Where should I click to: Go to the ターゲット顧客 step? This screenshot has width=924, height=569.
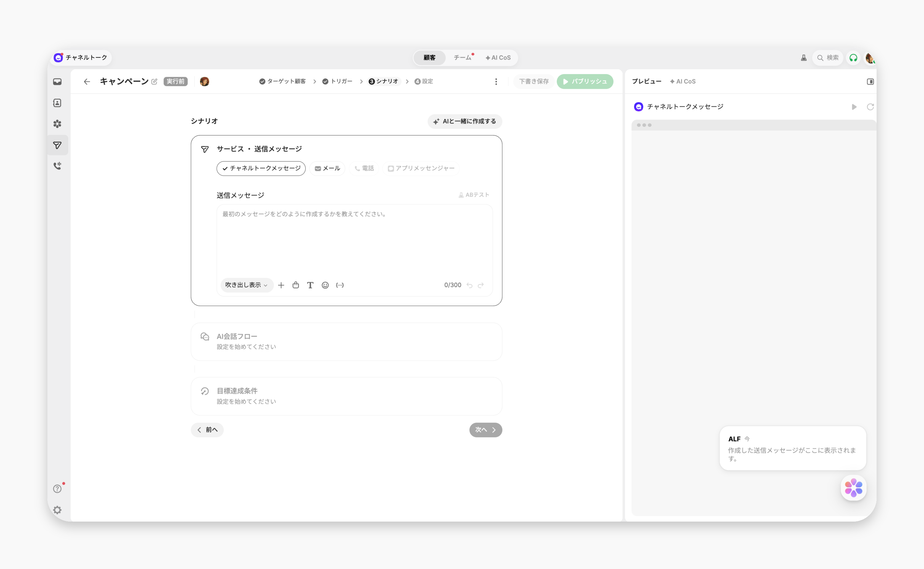click(x=283, y=82)
